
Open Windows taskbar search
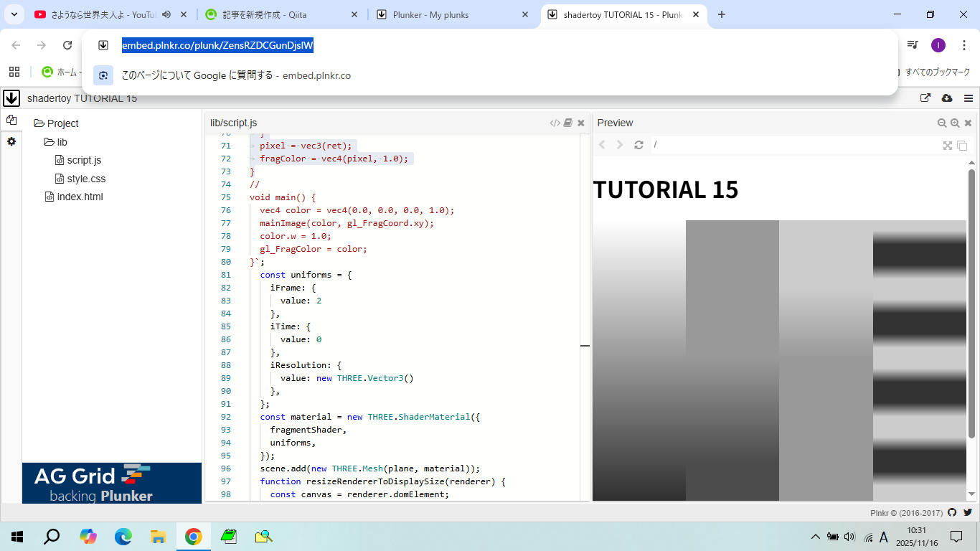(52, 537)
